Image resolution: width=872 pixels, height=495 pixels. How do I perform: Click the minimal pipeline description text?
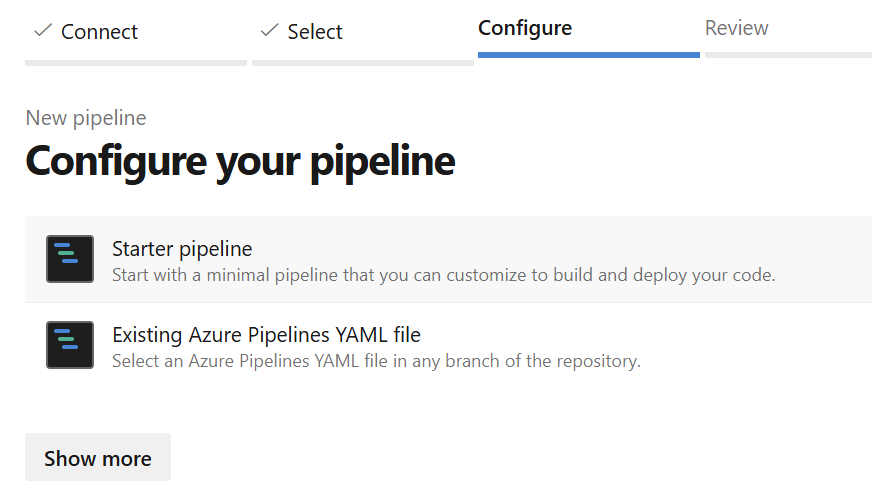[x=443, y=274]
